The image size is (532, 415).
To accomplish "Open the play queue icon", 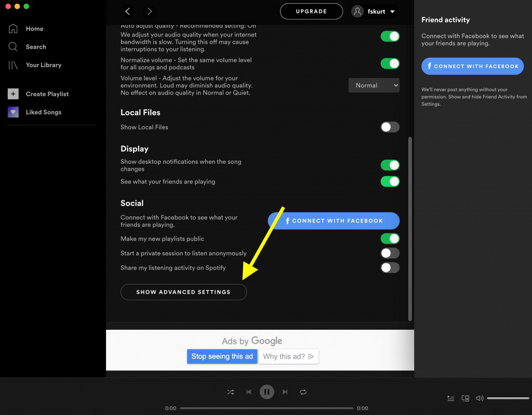I will click(451, 398).
